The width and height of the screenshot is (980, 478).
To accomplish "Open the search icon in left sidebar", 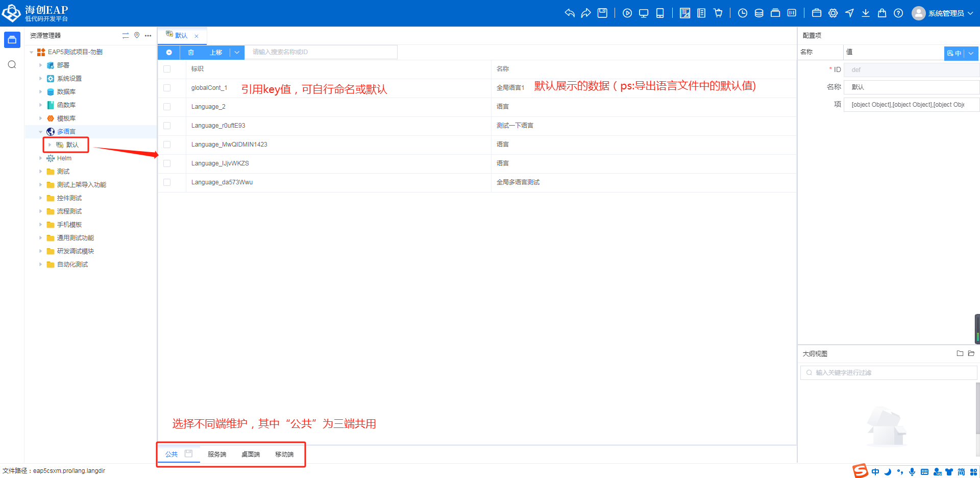I will [12, 64].
